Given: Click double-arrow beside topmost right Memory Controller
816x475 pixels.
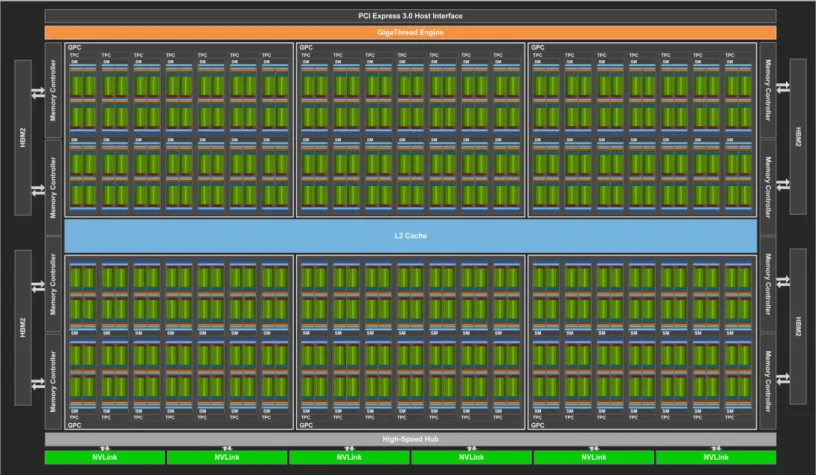Looking at the screenshot, I should point(783,87).
